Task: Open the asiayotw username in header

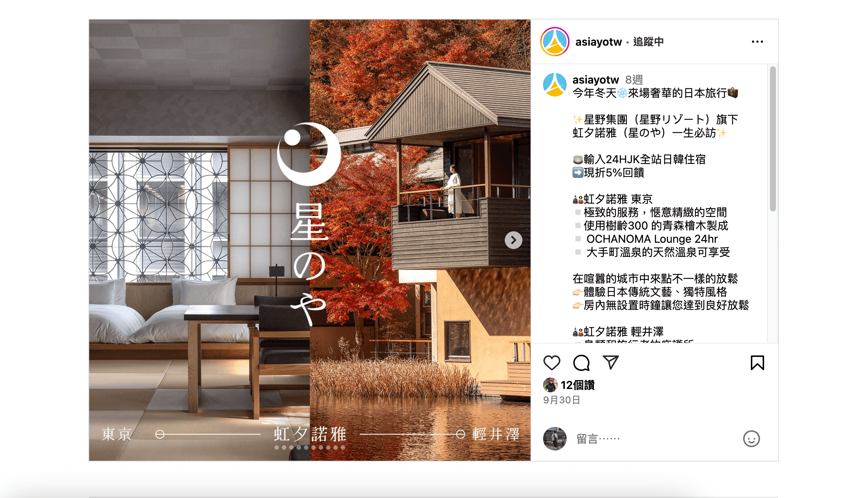Action: pos(598,42)
